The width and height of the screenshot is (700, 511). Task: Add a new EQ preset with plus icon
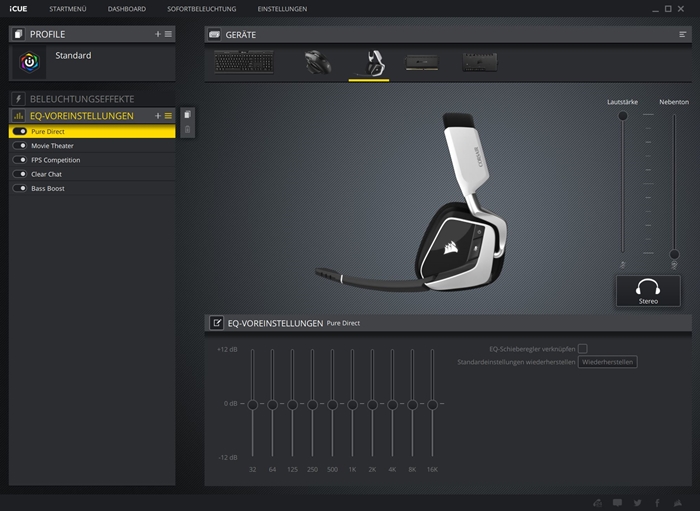coord(158,116)
